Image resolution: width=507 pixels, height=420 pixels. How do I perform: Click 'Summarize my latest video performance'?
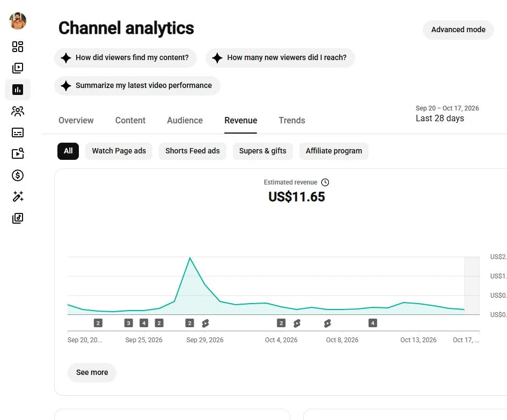(137, 86)
